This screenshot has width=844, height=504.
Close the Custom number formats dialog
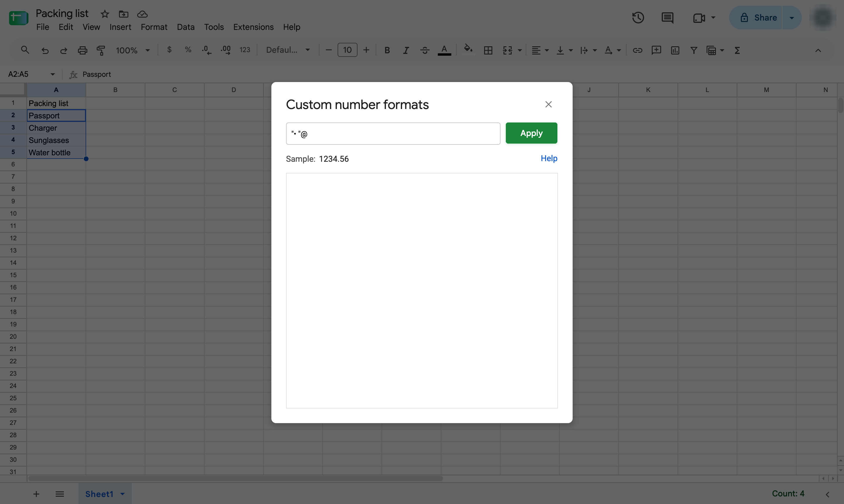coord(548,105)
